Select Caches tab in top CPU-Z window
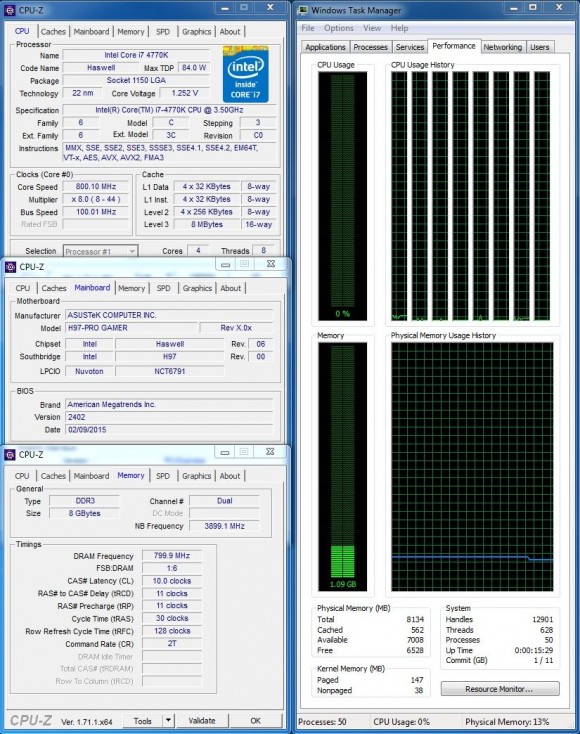Screen dimensions: 580x734 [53, 32]
